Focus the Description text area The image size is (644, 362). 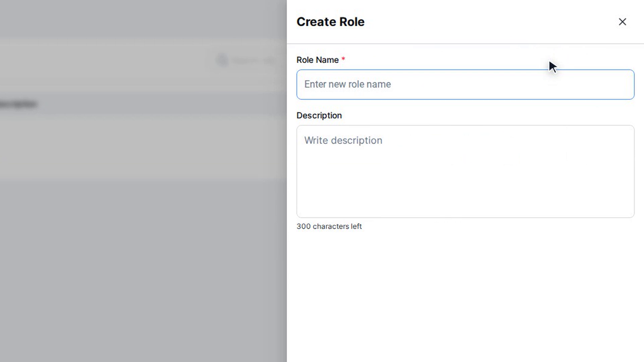tap(465, 172)
